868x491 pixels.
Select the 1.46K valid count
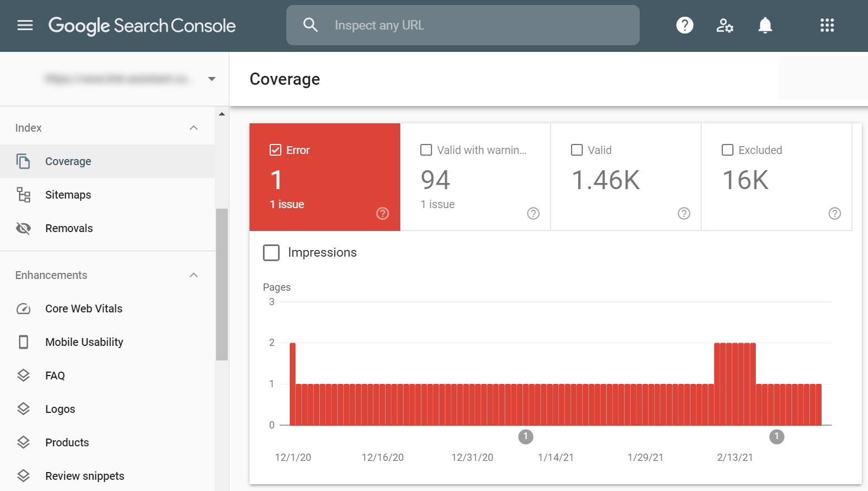(606, 180)
